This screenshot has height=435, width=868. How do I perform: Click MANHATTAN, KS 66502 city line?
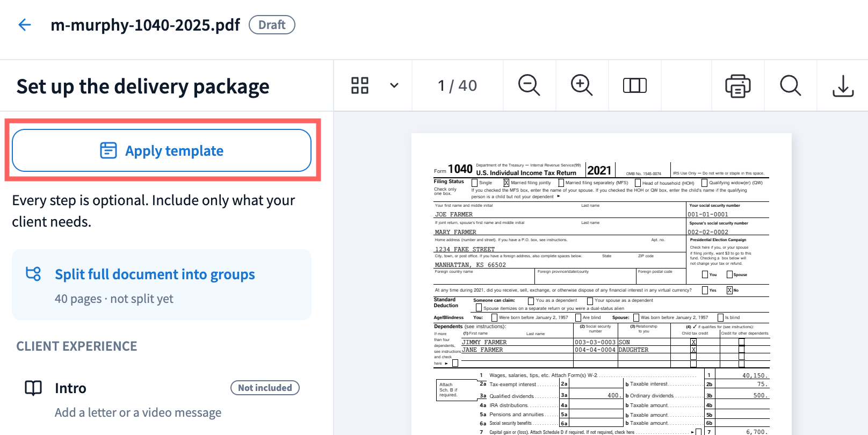click(471, 265)
